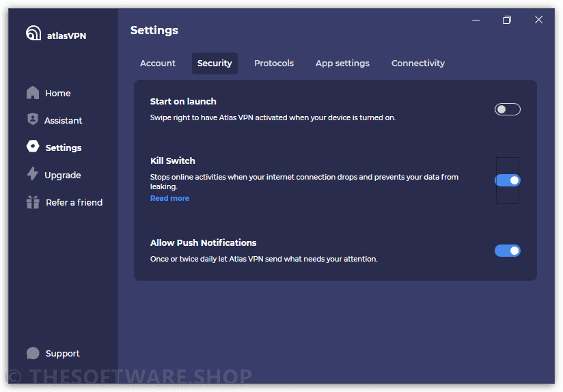Click the Kill Switch title text
The width and height of the screenshot is (563, 392).
pyautogui.click(x=173, y=160)
